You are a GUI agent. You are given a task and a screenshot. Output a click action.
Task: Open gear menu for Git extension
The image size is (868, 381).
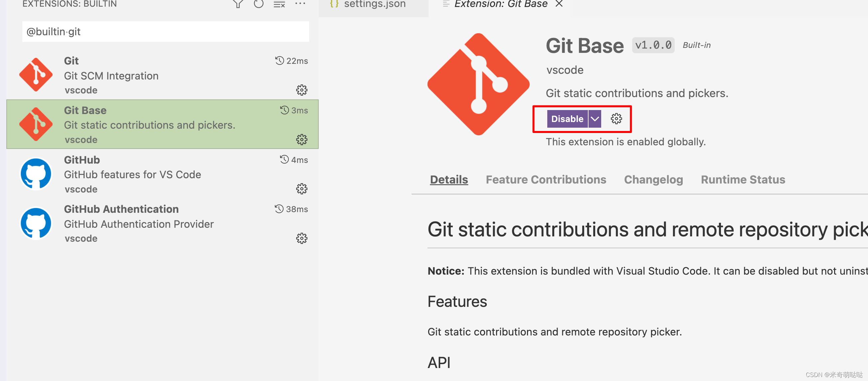tap(301, 90)
